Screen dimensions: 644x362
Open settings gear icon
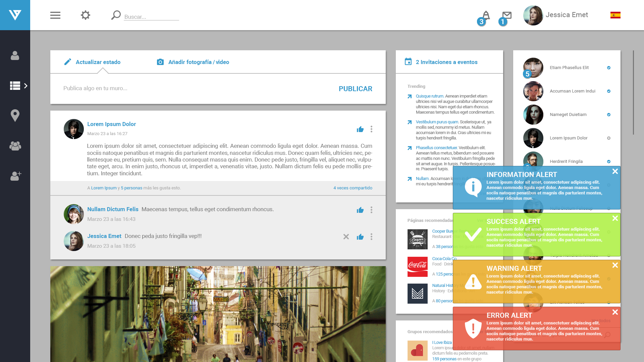tap(86, 15)
